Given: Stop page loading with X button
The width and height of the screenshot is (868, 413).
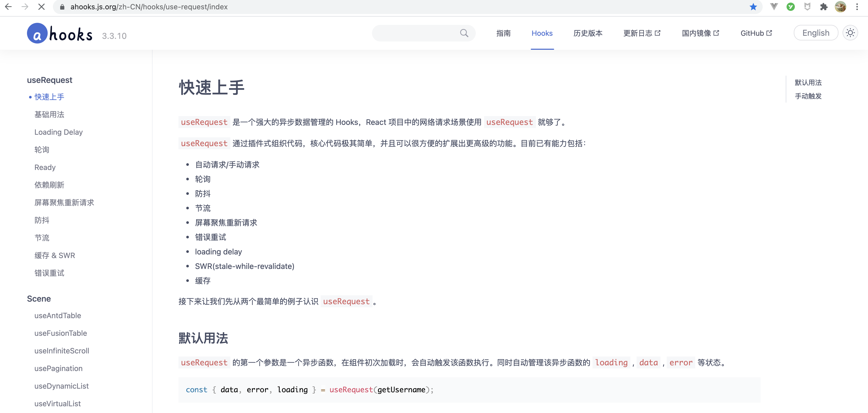Looking at the screenshot, I should 42,7.
